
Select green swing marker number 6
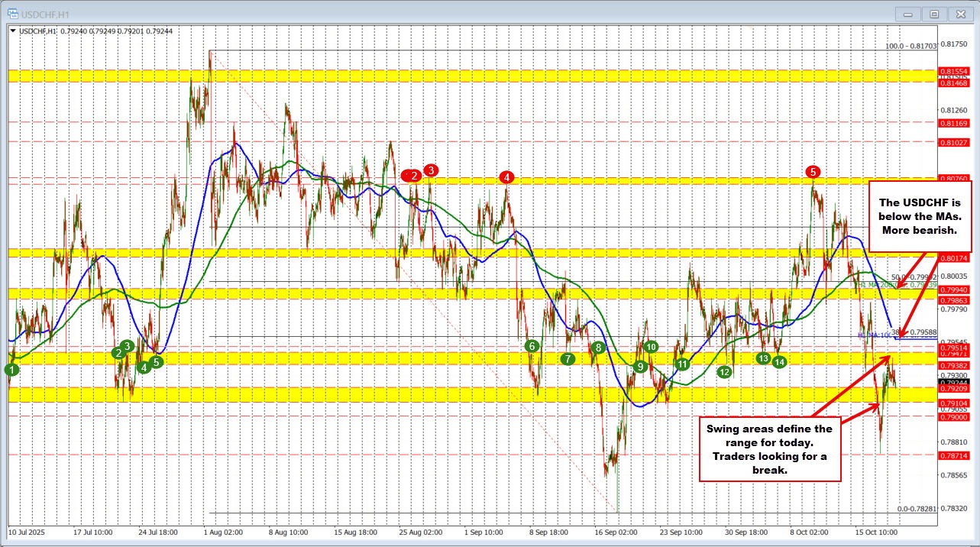[x=531, y=346]
